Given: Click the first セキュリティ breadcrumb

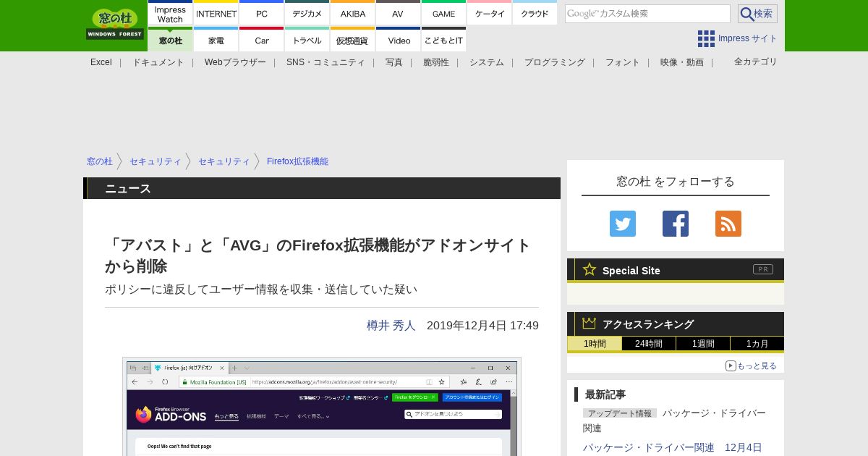Looking at the screenshot, I should click(156, 161).
